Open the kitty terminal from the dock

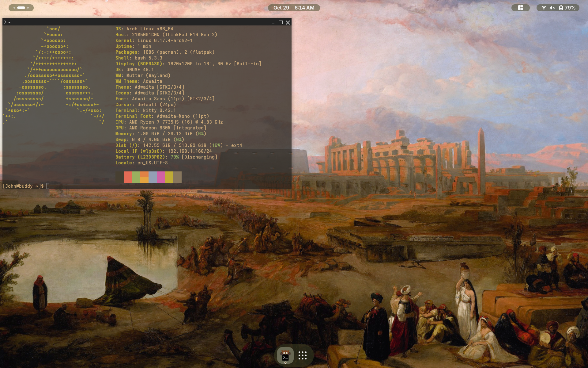click(285, 355)
